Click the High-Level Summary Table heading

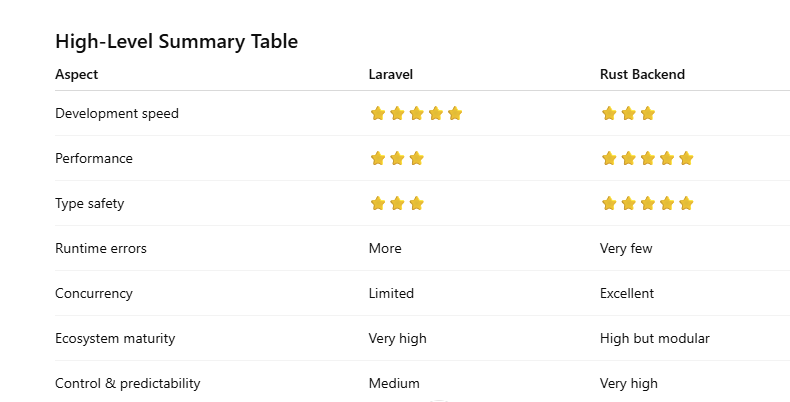[176, 41]
